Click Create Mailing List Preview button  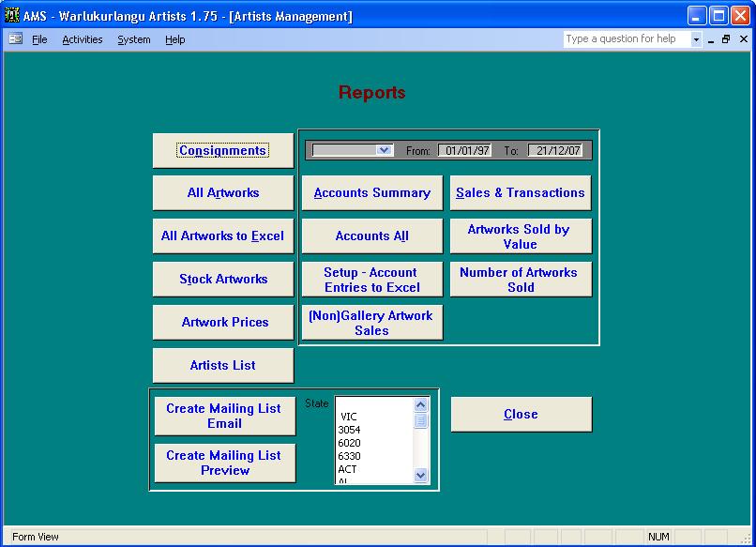click(225, 463)
